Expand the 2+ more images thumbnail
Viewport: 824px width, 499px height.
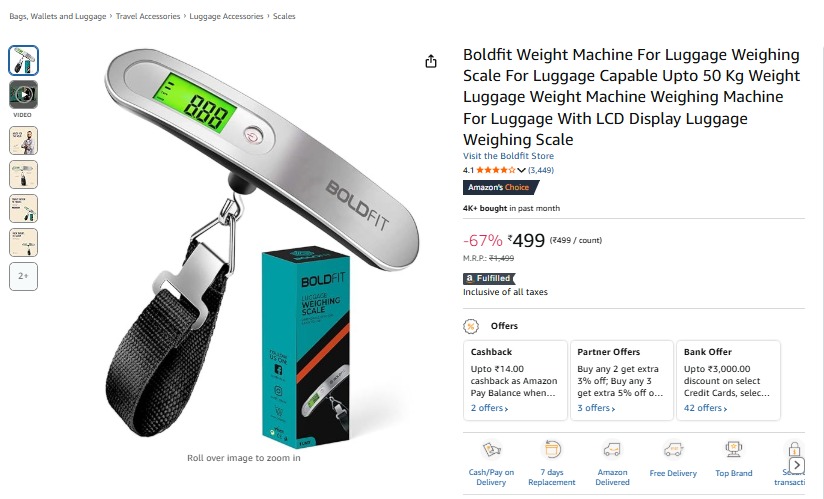[x=23, y=276]
